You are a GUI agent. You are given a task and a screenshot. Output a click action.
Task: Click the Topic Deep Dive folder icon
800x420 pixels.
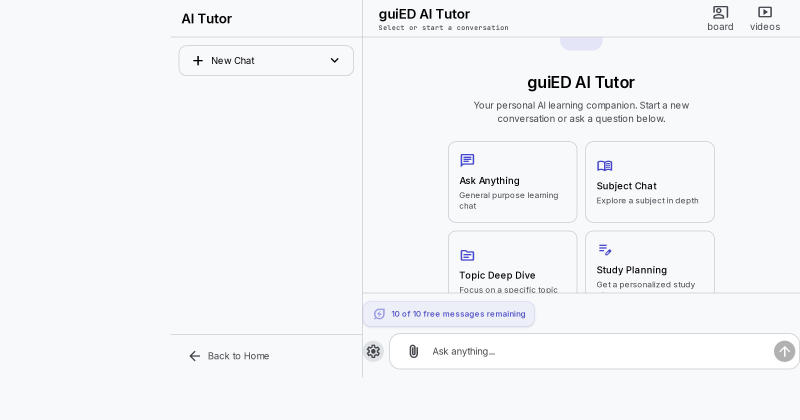coord(467,255)
